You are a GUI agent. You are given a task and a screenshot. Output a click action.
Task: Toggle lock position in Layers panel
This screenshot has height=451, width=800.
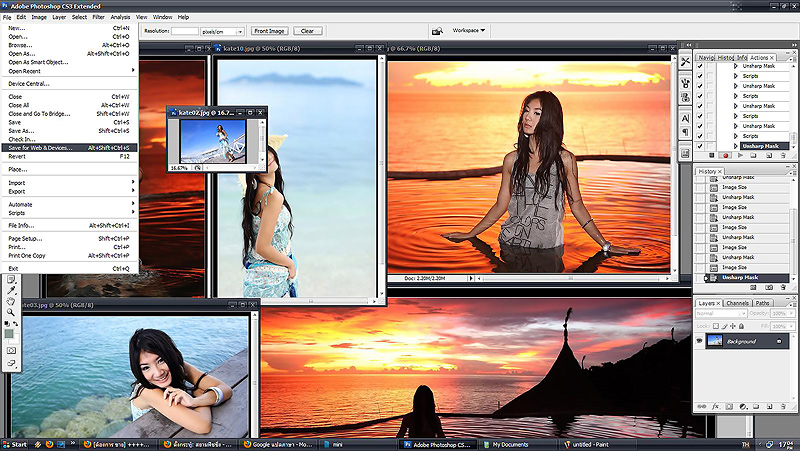pos(733,326)
